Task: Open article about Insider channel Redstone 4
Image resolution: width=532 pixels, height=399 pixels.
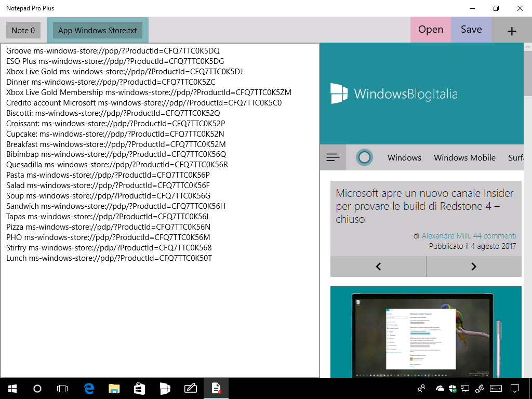Action: coord(424,206)
